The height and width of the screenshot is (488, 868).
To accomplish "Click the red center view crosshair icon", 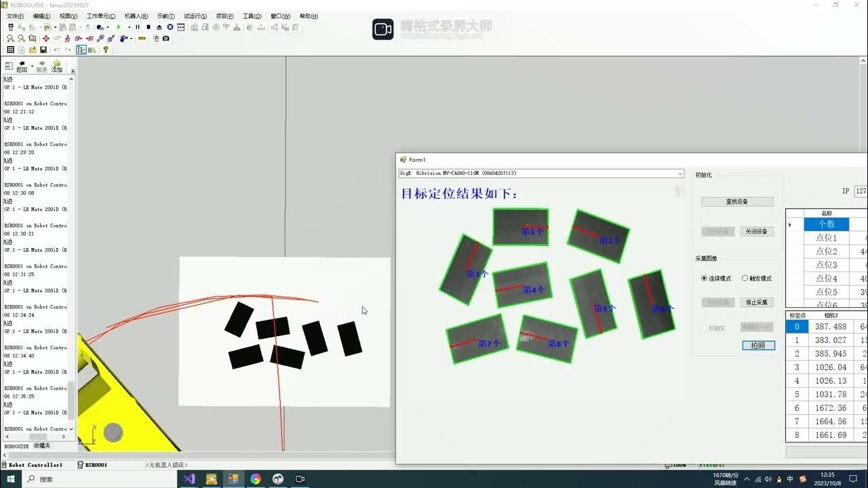I will pos(46,38).
